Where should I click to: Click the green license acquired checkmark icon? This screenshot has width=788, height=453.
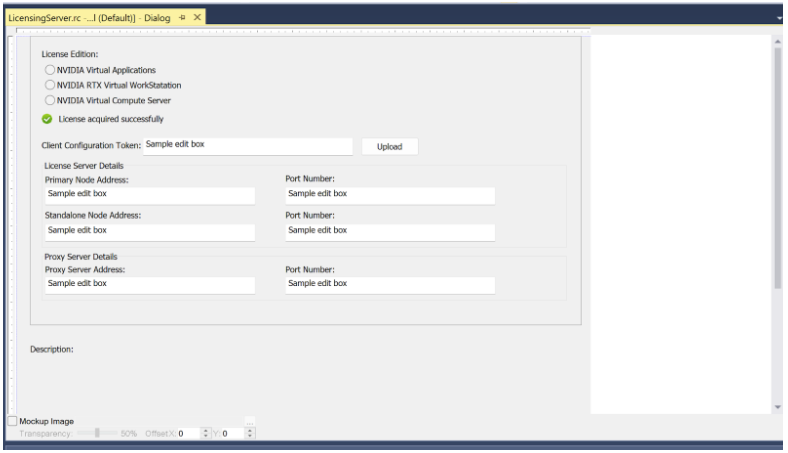(x=47, y=119)
